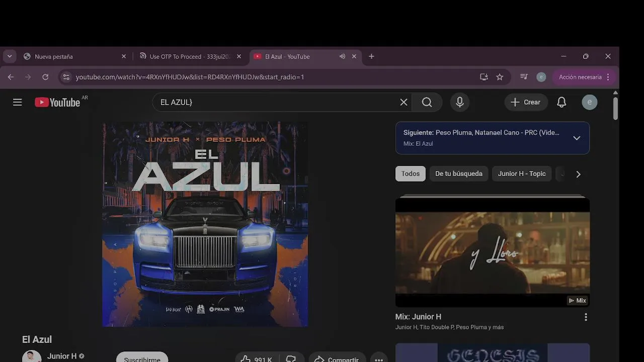
Task: Select the El Azul - YouTube tab
Action: (x=305, y=56)
